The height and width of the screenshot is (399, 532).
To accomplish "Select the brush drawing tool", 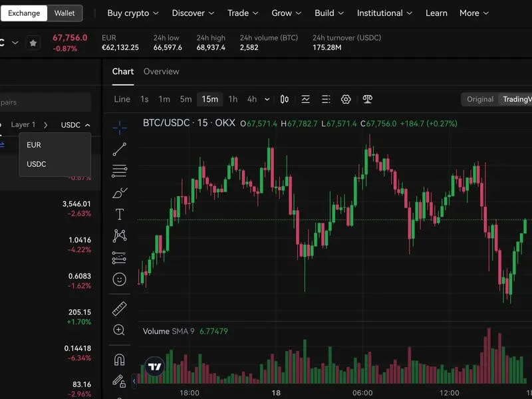I will point(119,192).
